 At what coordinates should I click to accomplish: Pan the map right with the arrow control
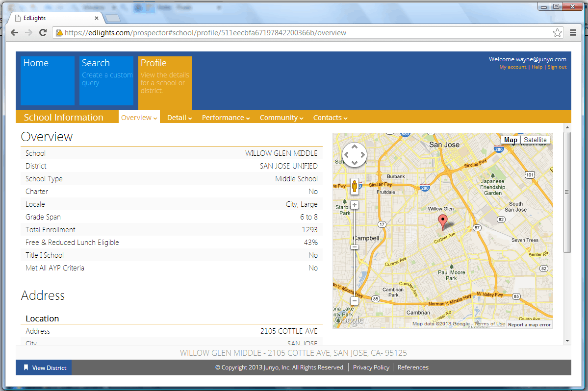pos(362,155)
